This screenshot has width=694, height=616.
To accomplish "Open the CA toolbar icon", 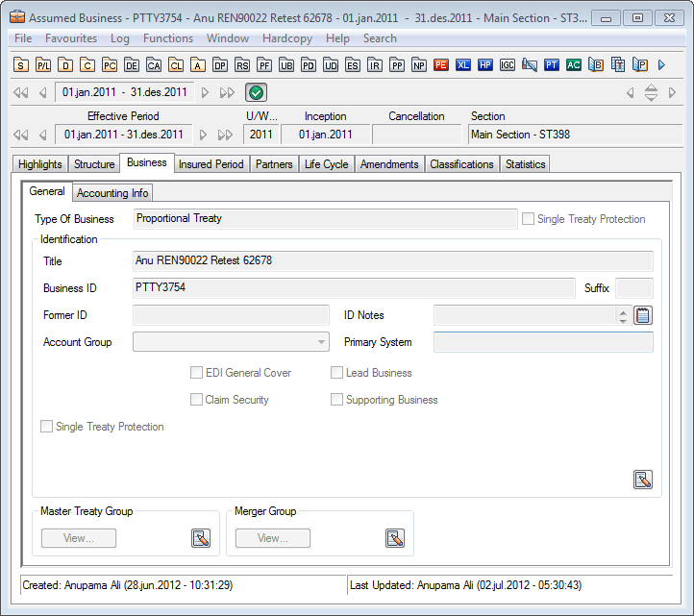I will click(x=154, y=65).
